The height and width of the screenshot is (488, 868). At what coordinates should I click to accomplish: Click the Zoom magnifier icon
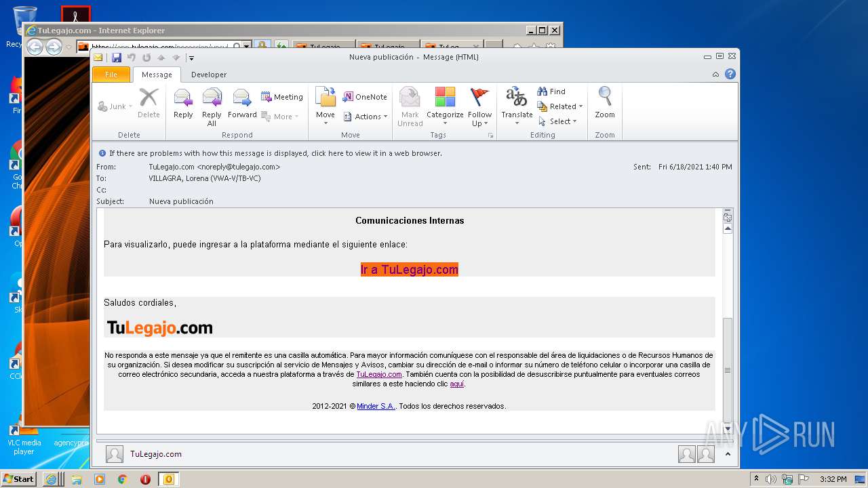pyautogui.click(x=605, y=103)
